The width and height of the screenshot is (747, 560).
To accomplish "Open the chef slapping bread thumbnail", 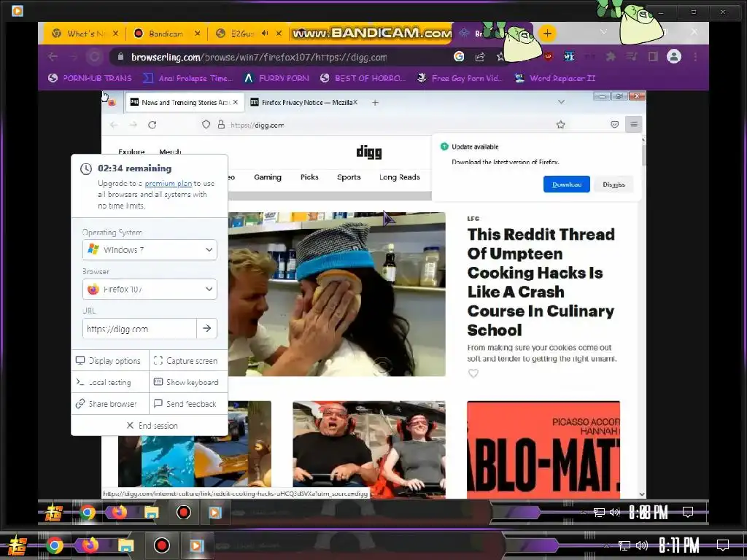I will (337, 294).
